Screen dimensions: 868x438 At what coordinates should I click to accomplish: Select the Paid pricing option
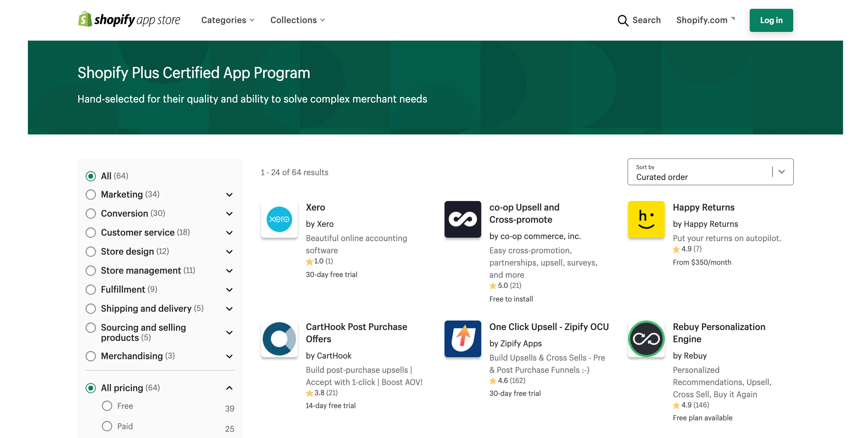[x=107, y=426]
